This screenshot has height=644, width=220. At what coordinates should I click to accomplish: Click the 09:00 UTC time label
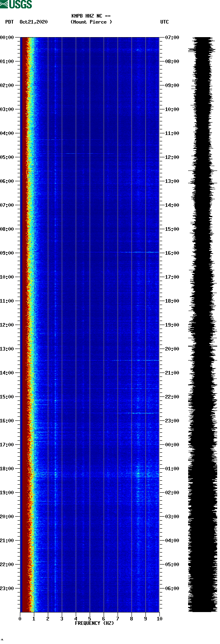click(x=172, y=85)
